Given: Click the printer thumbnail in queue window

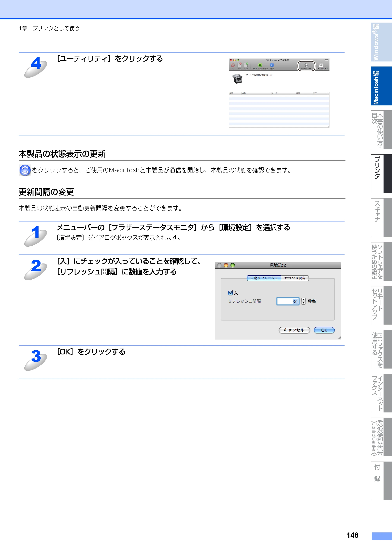Looking at the screenshot, I should pos(237,79).
